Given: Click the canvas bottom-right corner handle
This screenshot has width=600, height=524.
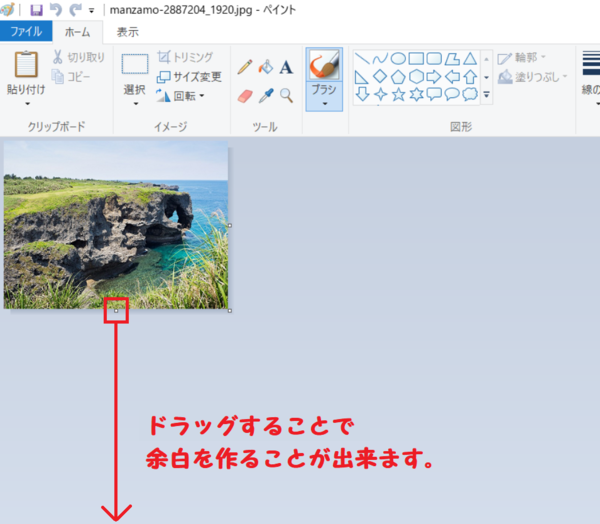Looking at the screenshot, I should (x=230, y=310).
